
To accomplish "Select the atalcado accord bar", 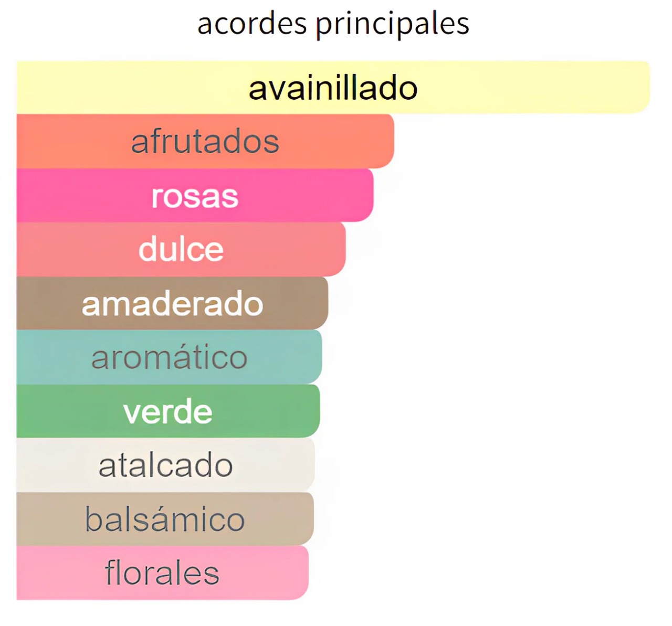I will pyautogui.click(x=165, y=465).
